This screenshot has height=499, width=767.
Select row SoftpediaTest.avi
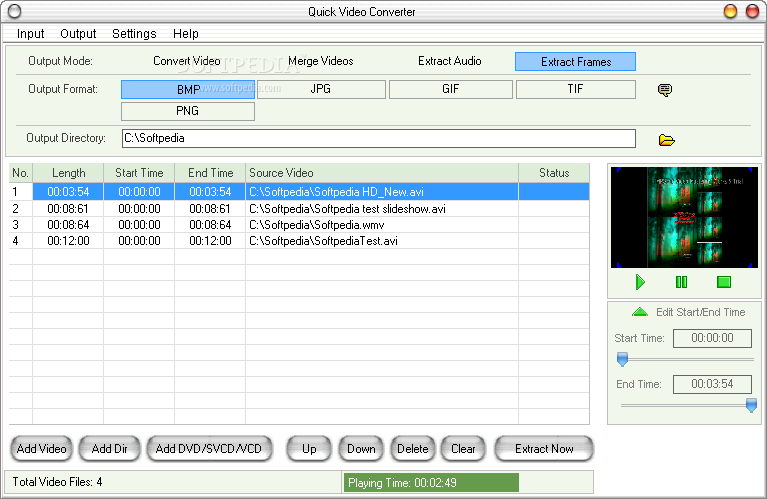pos(299,241)
